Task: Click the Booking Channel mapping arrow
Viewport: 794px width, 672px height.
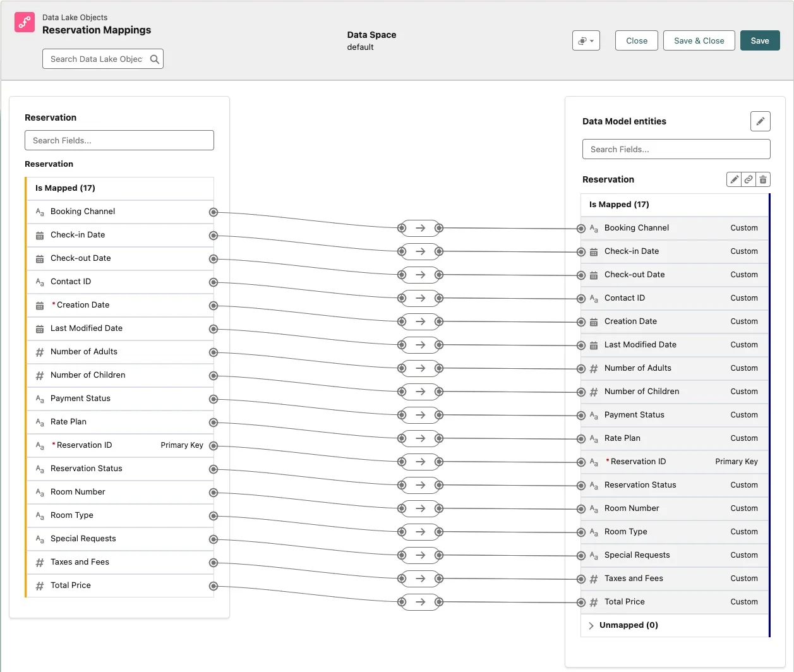Action: 420,228
